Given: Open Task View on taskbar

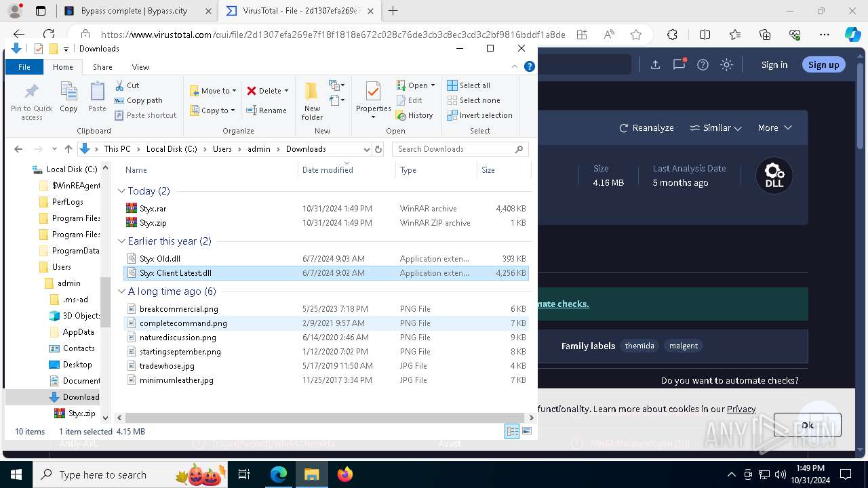Looking at the screenshot, I should pos(245,474).
